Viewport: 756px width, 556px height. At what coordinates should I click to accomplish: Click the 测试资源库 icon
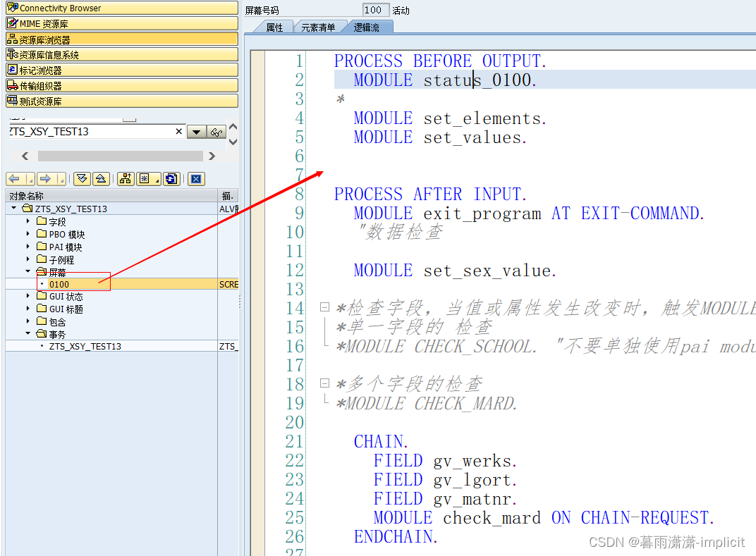pyautogui.click(x=13, y=101)
